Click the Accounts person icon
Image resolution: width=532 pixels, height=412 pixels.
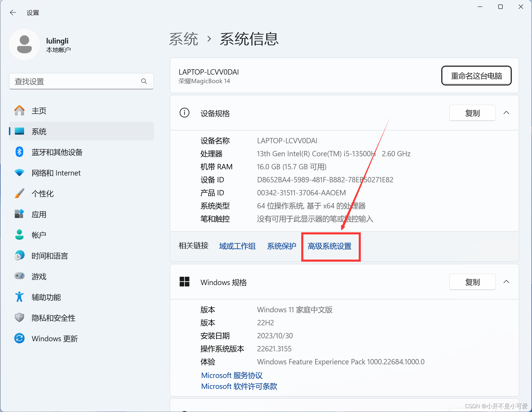(x=20, y=235)
